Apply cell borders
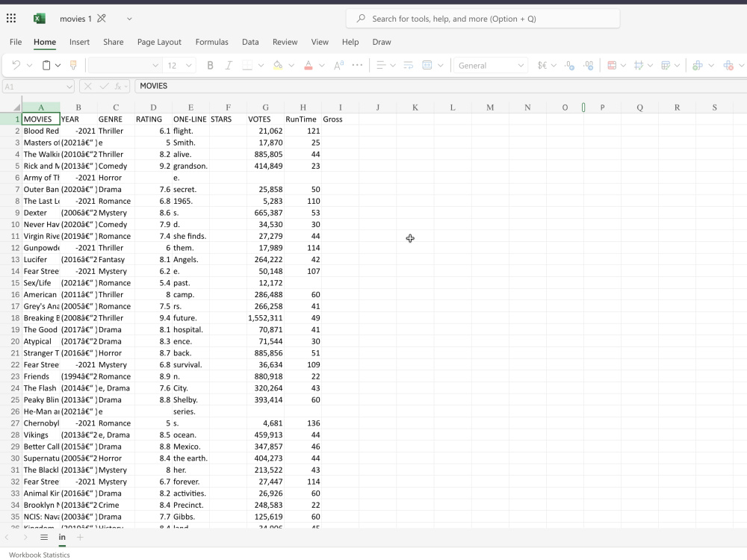The width and height of the screenshot is (747, 560). 247,65
